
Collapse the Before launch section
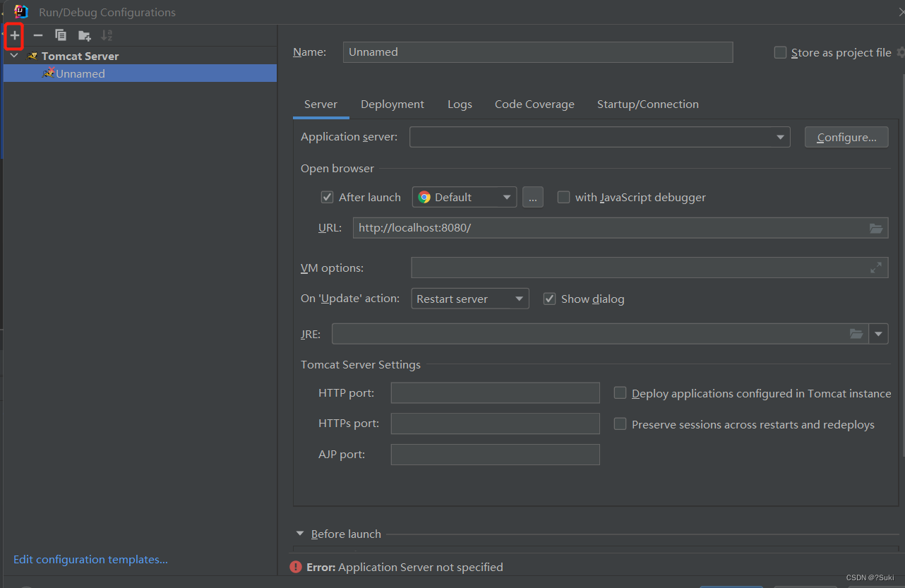pos(300,534)
